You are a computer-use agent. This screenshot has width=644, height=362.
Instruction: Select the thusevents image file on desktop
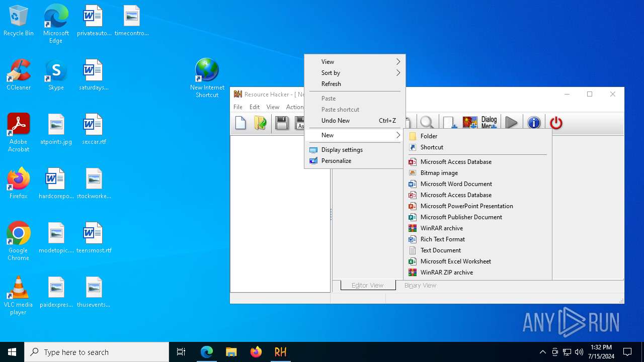94,292
